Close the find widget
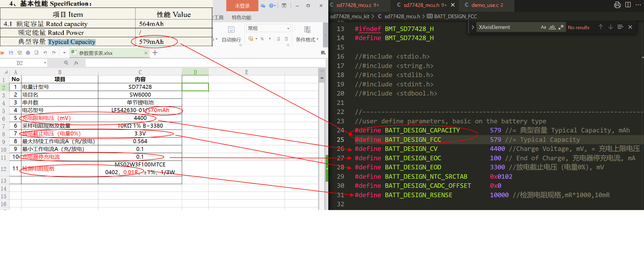 tap(630, 27)
